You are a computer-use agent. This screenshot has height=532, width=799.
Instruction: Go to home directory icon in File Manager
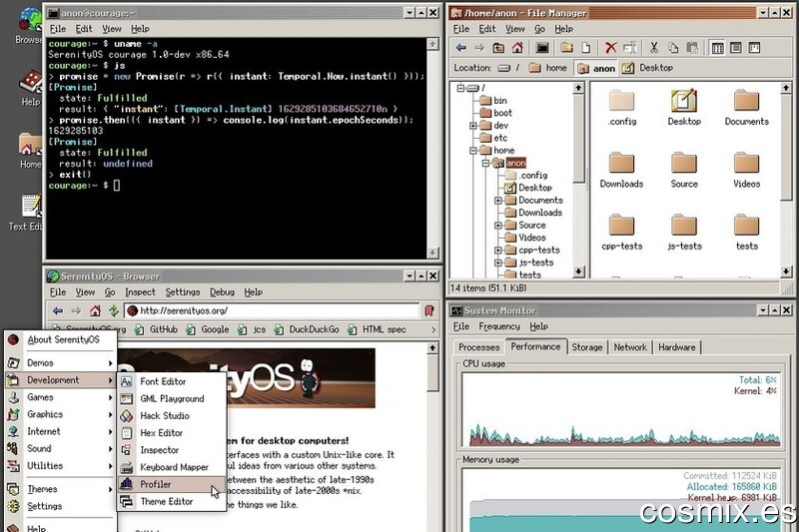(517, 48)
